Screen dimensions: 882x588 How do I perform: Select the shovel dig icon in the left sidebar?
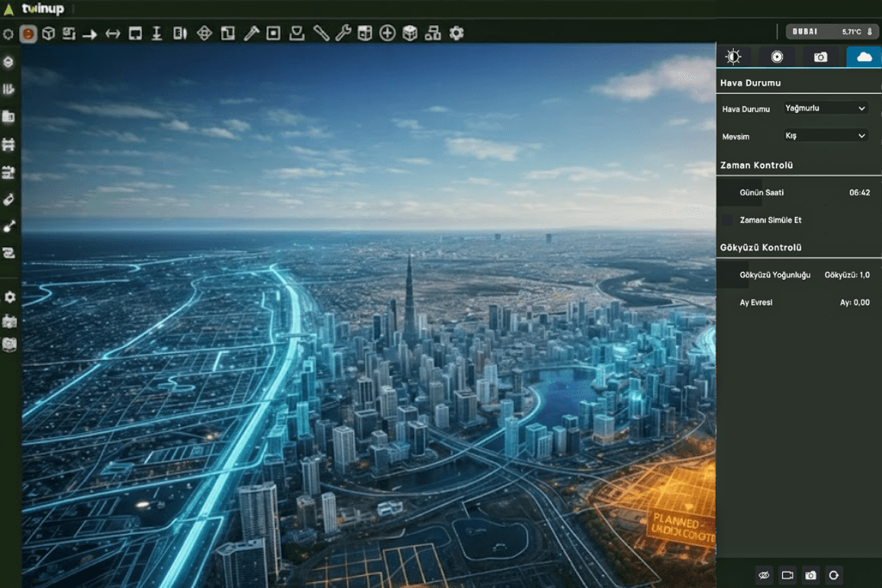tap(9, 226)
